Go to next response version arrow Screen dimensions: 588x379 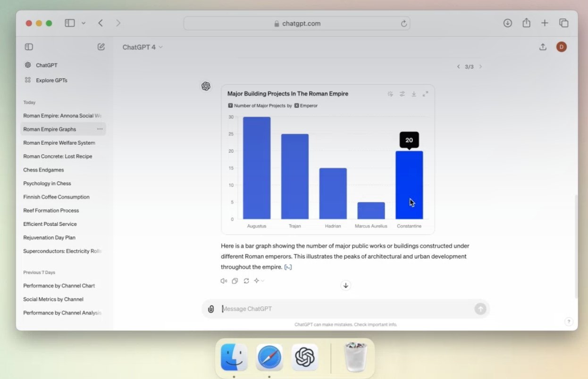coord(480,66)
